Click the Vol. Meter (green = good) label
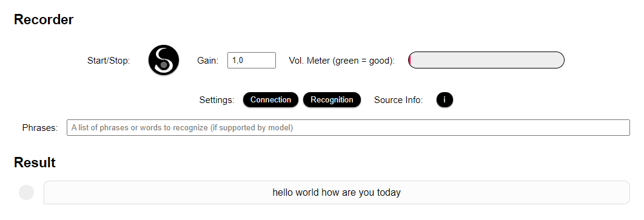Screen dimensions: 644x220 (x=342, y=61)
